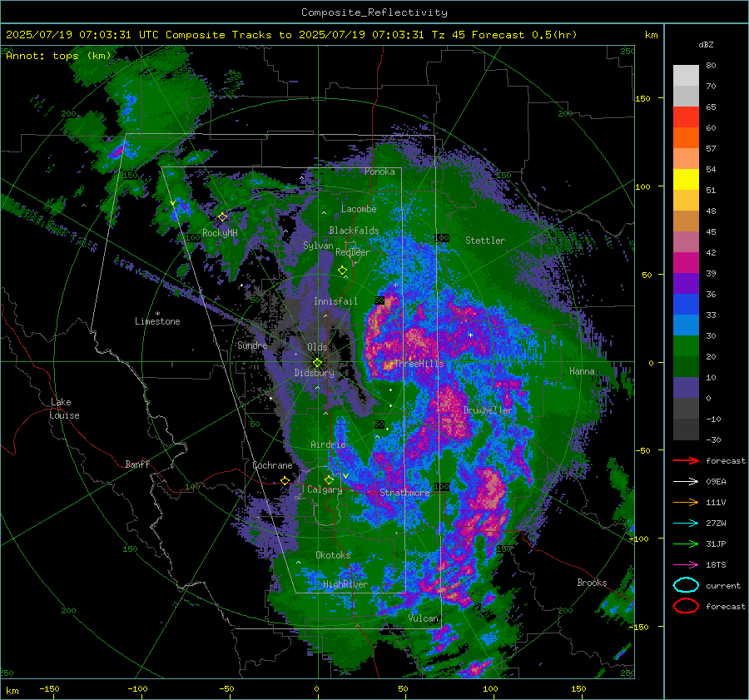Pick the bright yellow dBZ swatch

(686, 180)
